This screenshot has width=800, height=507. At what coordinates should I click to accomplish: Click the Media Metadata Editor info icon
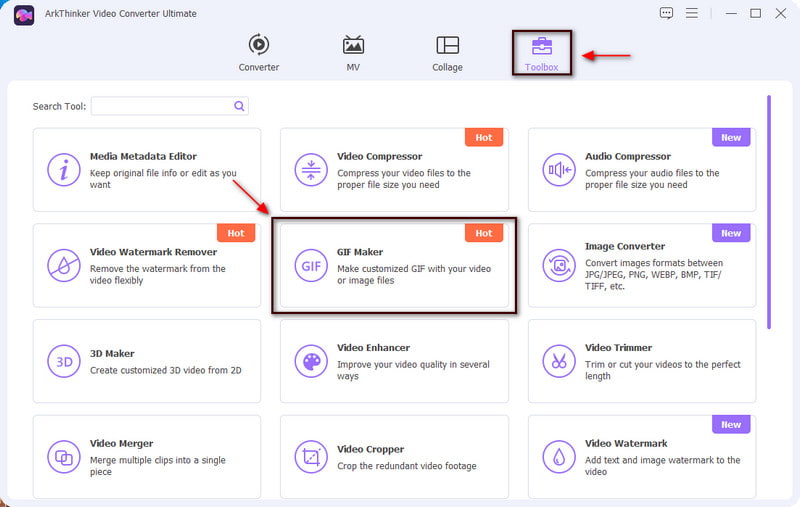(x=64, y=170)
